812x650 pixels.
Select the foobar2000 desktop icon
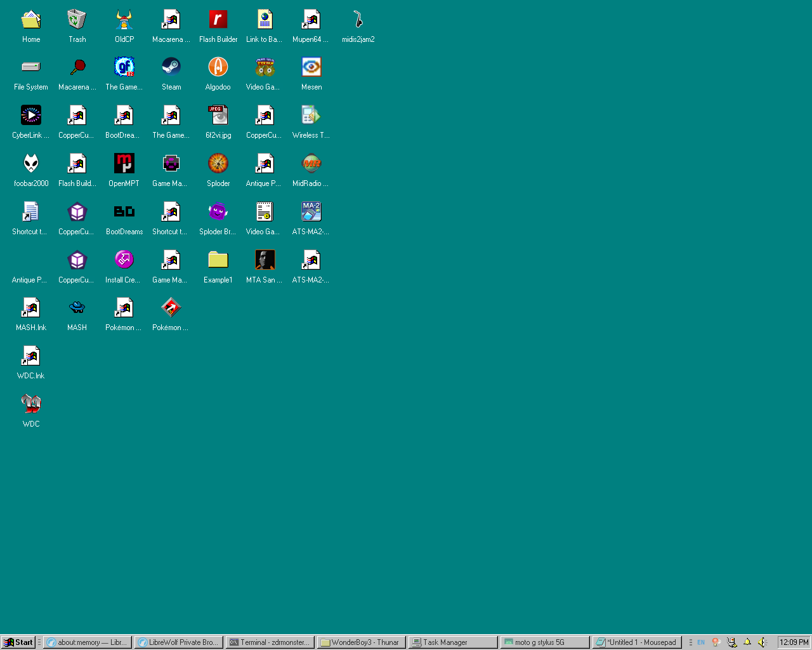[31, 164]
